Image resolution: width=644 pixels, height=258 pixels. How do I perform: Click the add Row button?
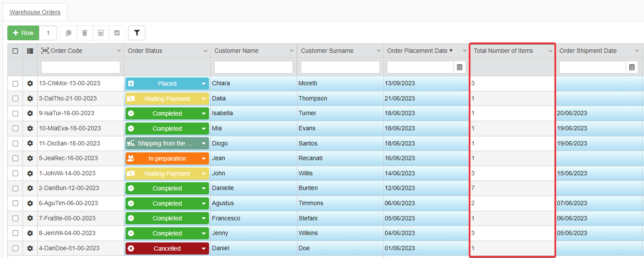coord(23,33)
